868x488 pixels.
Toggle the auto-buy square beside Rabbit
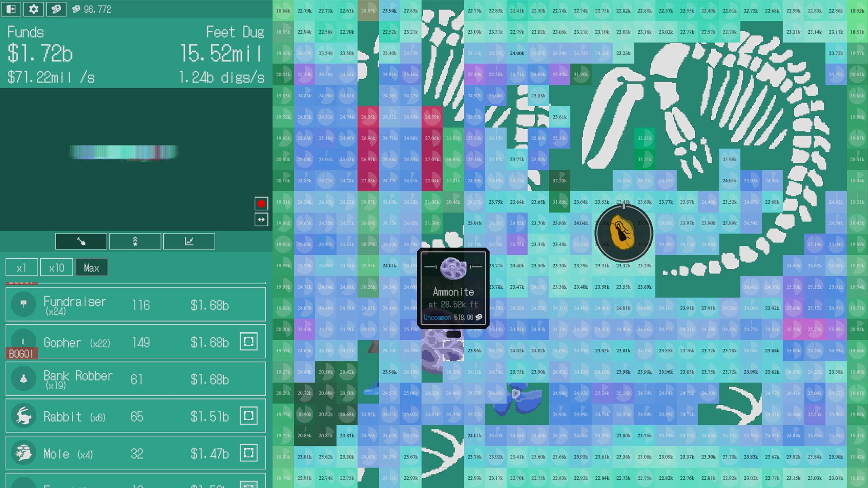pyautogui.click(x=248, y=416)
